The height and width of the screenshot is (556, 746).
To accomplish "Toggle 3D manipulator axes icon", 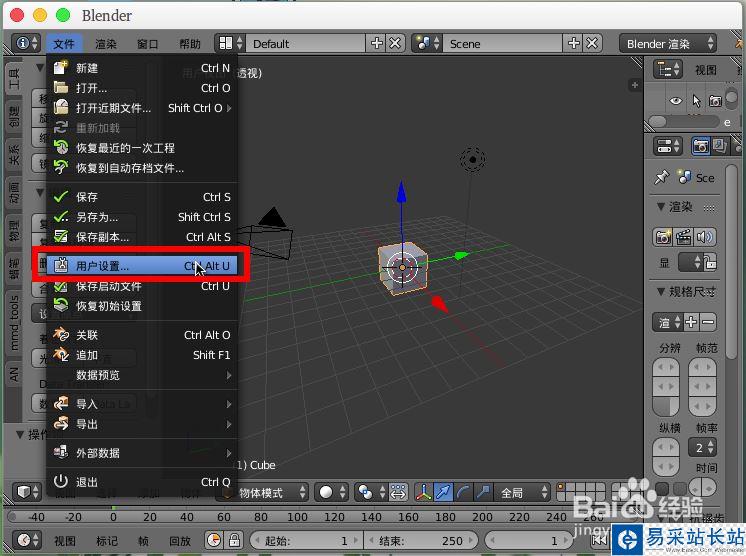I will 423,492.
